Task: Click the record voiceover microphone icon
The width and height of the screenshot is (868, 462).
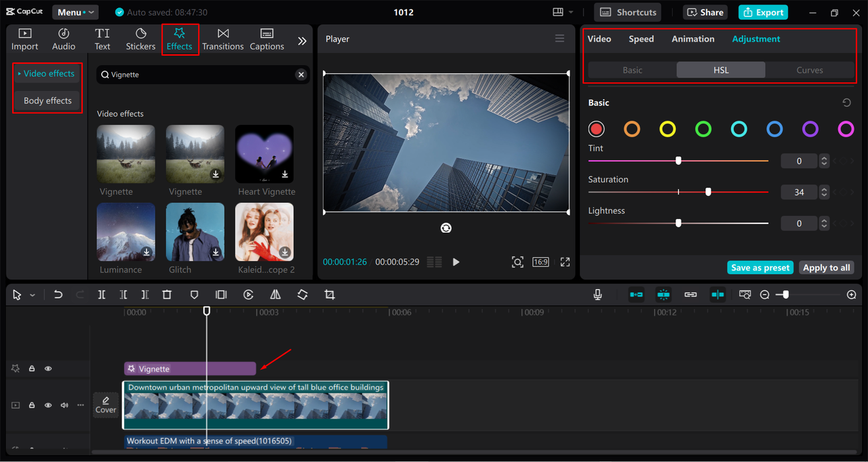Action: [x=597, y=294]
